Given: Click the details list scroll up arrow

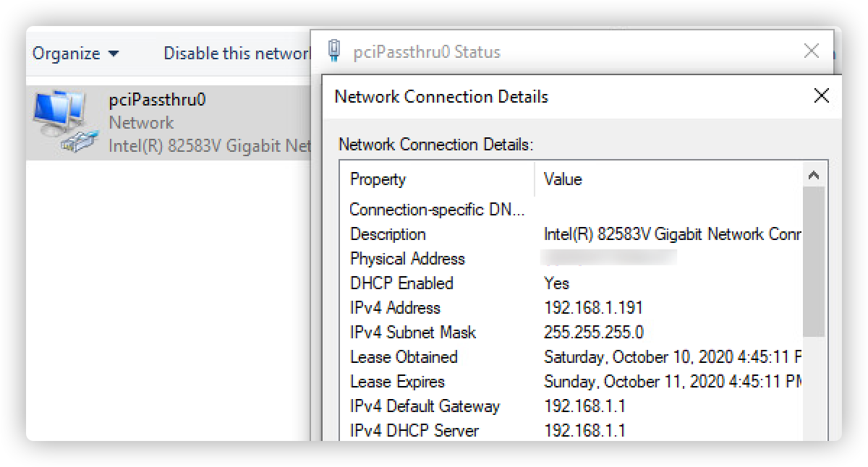Looking at the screenshot, I should pos(814,176).
